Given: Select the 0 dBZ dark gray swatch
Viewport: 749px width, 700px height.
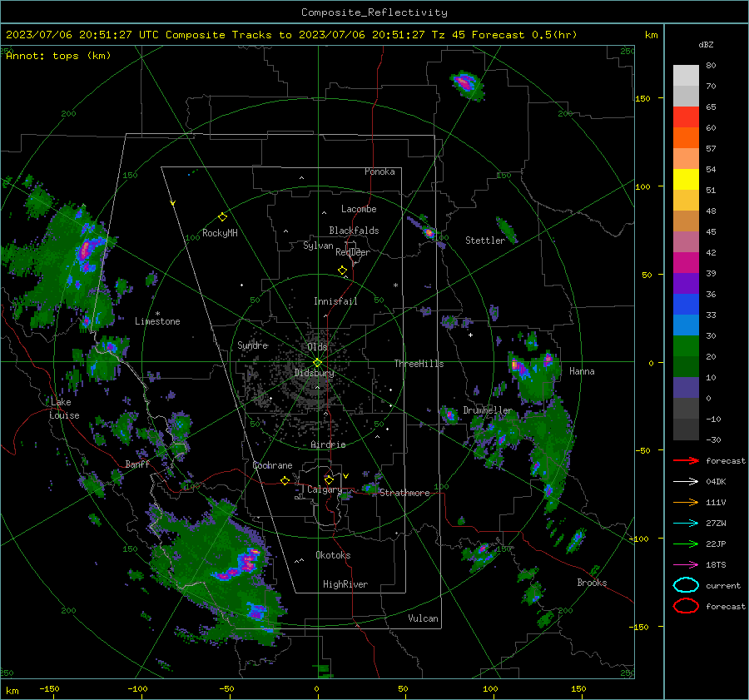Looking at the screenshot, I should 686,408.
